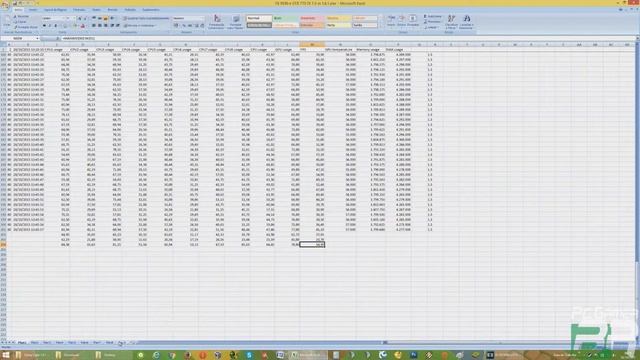Align cell text left

point(93,26)
